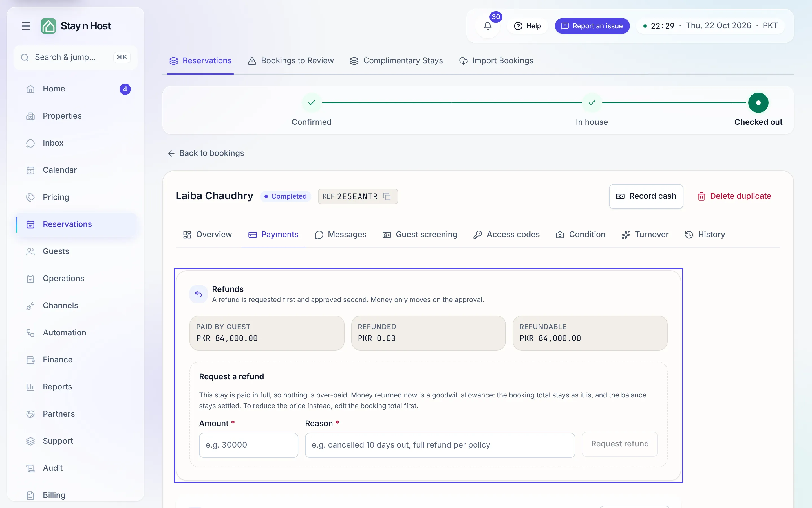Focus the refund Reason field
This screenshot has height=508, width=812.
[440, 445]
